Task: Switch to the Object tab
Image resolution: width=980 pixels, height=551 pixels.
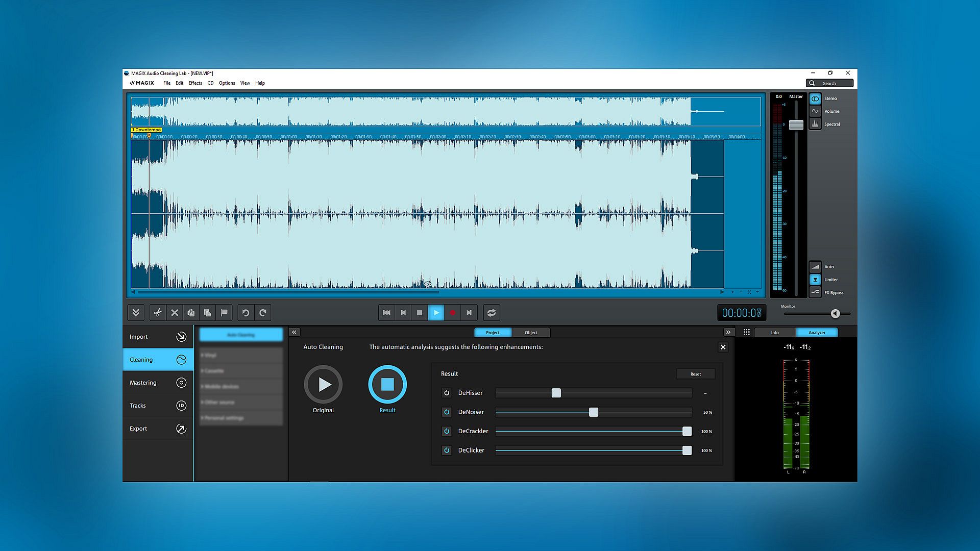Action: tap(531, 333)
